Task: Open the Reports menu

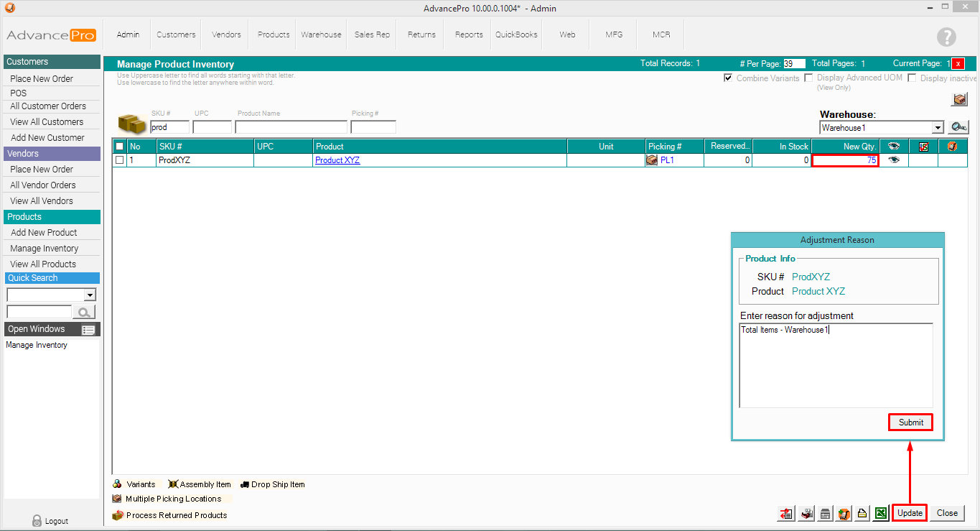Action: point(469,34)
